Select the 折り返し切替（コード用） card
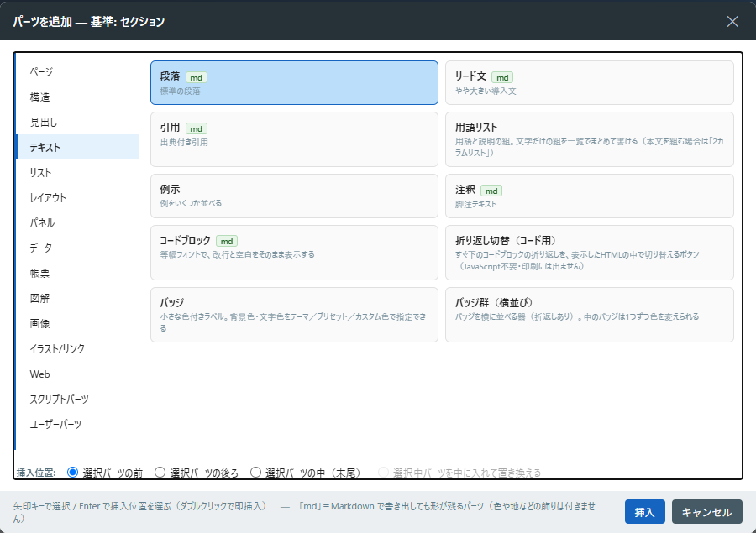This screenshot has height=533, width=756. click(589, 253)
